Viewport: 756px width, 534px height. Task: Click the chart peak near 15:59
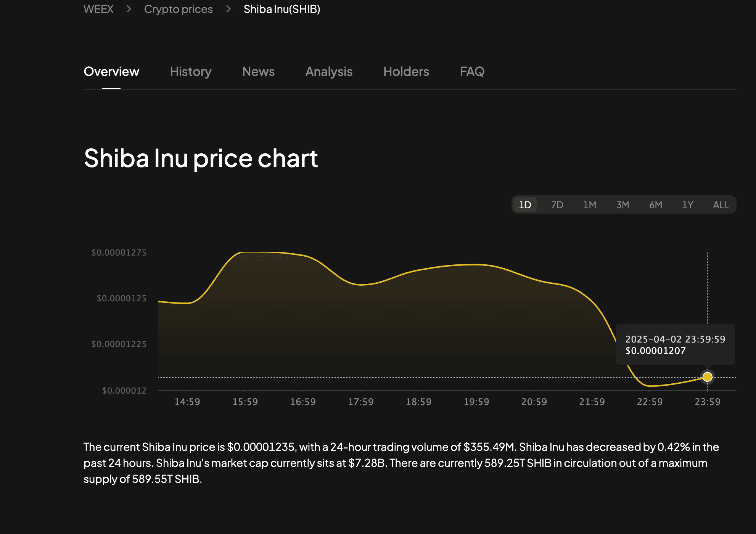(x=245, y=252)
